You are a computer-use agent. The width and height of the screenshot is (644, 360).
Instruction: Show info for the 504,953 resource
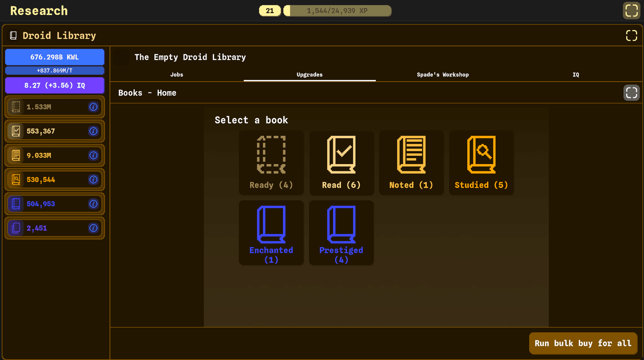93,204
